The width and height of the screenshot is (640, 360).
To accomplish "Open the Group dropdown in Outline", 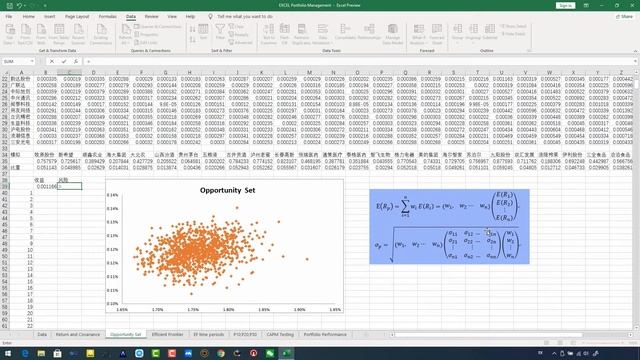I will point(458,34).
